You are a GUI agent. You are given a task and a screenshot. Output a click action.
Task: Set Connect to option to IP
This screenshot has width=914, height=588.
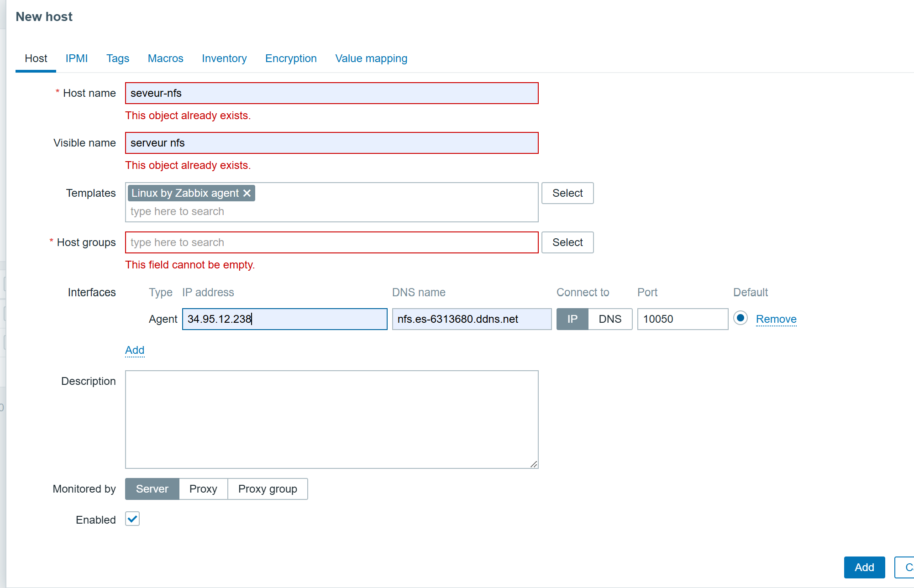[572, 319]
